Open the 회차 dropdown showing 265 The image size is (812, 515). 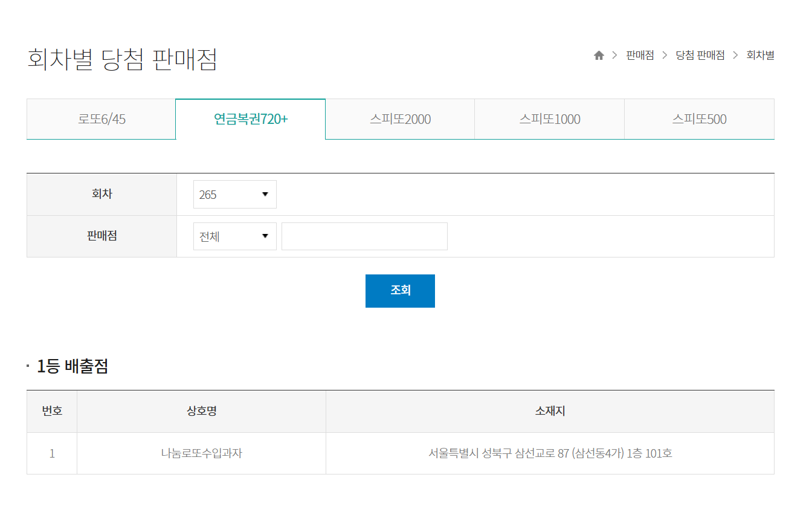(x=235, y=195)
